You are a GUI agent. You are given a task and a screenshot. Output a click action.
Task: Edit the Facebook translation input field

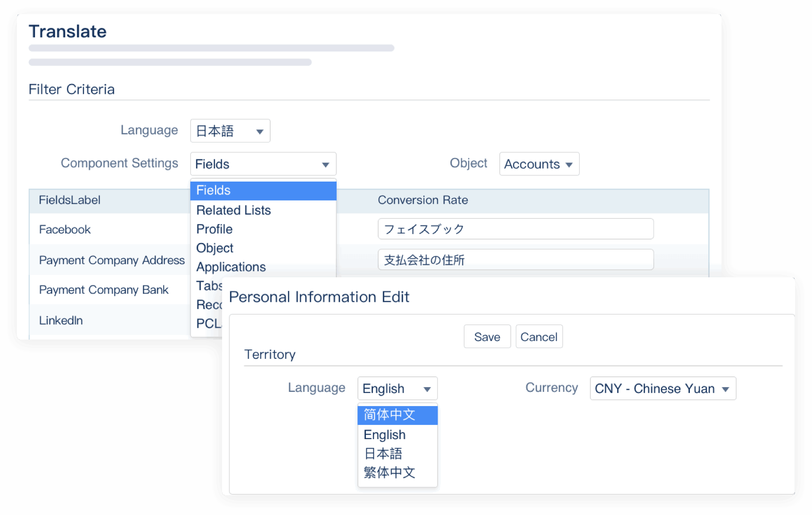tap(515, 229)
